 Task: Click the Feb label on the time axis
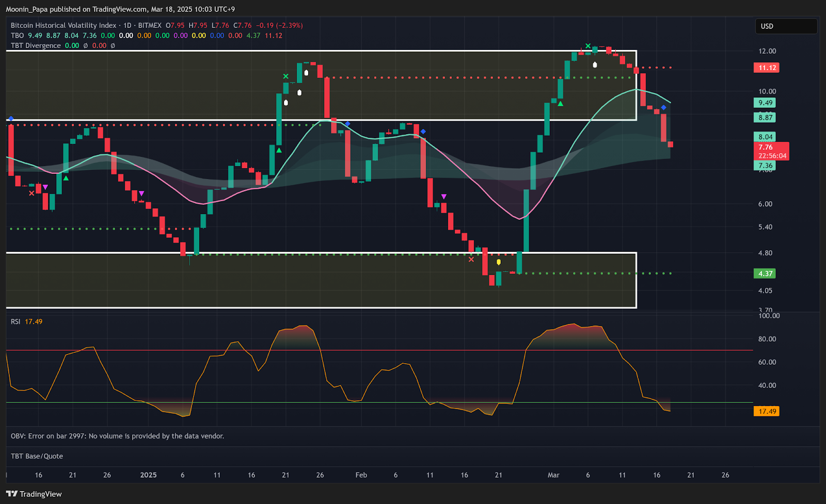tap(361, 475)
